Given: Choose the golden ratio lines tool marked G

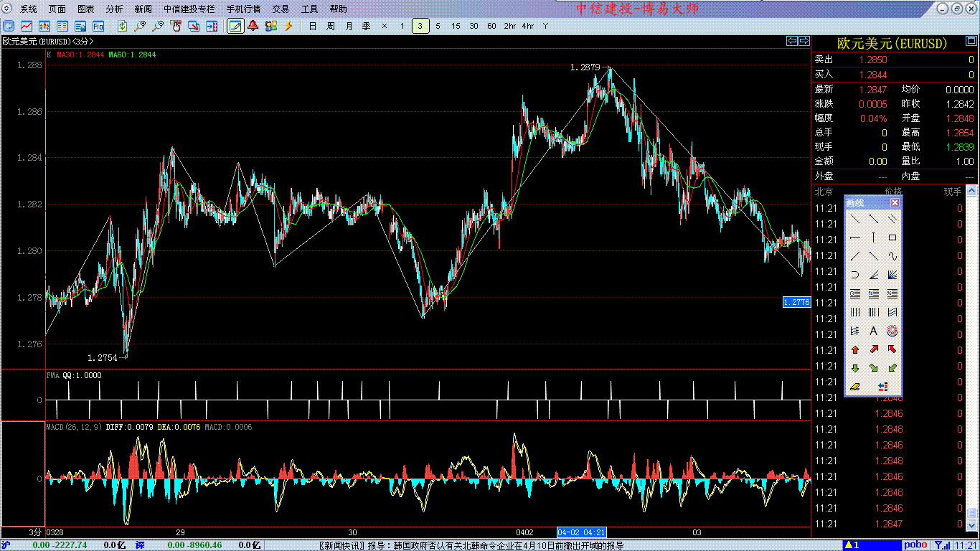Looking at the screenshot, I should point(854,293).
